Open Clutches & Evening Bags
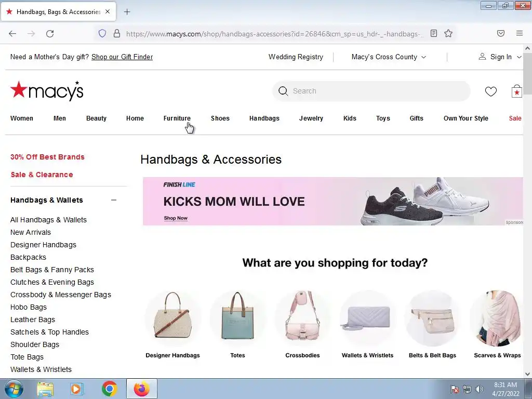Screen dimensions: 532x399 coord(52,282)
